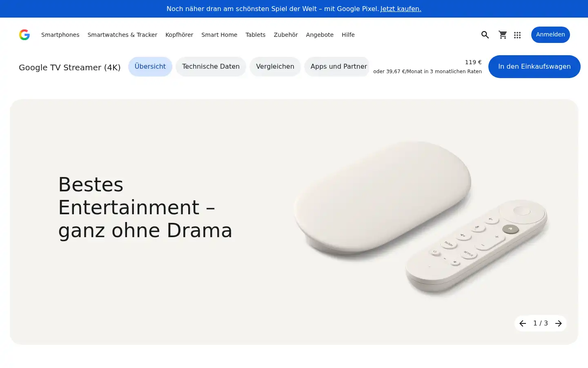The width and height of the screenshot is (588, 368).
Task: Go to previous carousel slide arrow
Action: click(523, 323)
